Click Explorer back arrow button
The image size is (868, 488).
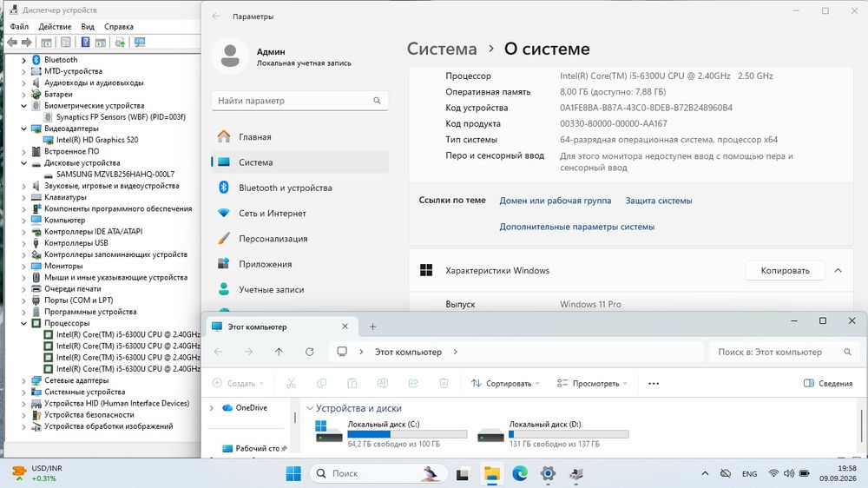click(x=218, y=352)
